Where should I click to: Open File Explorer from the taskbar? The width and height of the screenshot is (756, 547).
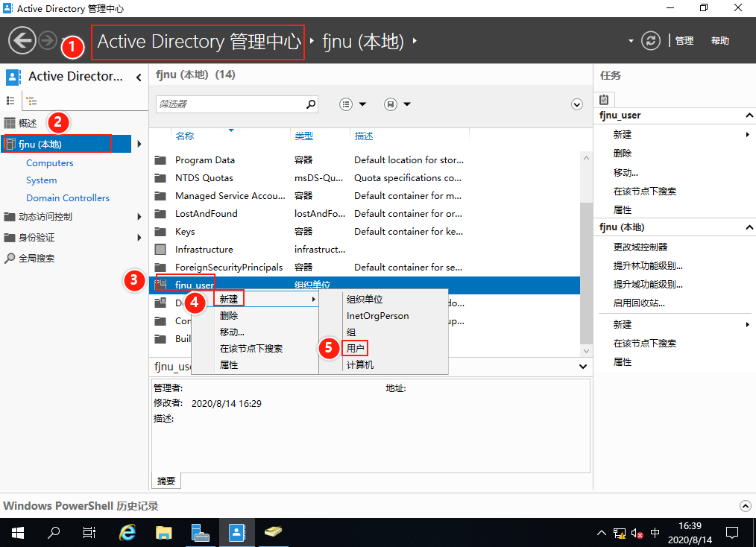(164, 533)
